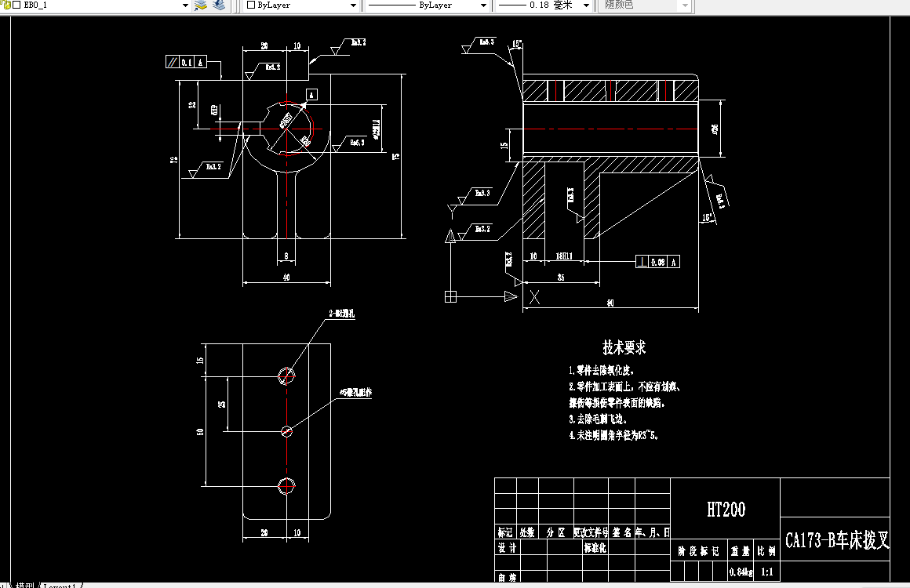
Task: Select technical requirement line 4 about R3~5
Action: [614, 435]
